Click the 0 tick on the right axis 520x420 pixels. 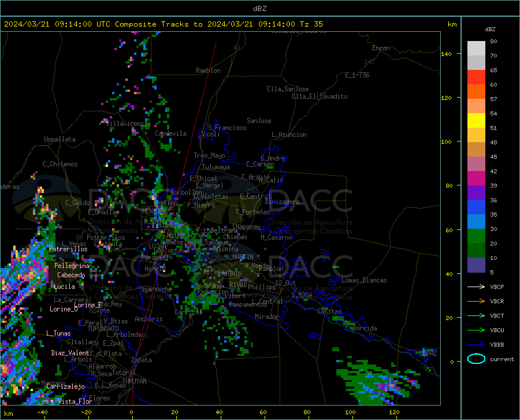click(452, 362)
